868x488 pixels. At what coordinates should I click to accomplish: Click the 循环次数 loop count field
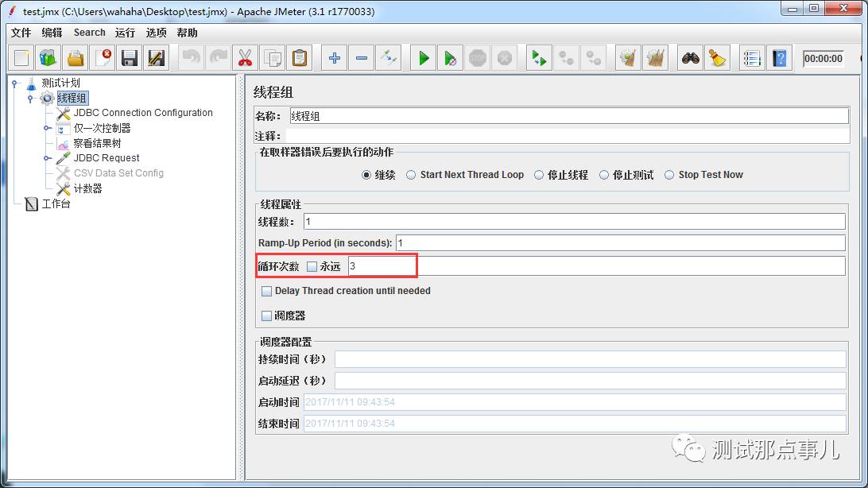click(596, 266)
